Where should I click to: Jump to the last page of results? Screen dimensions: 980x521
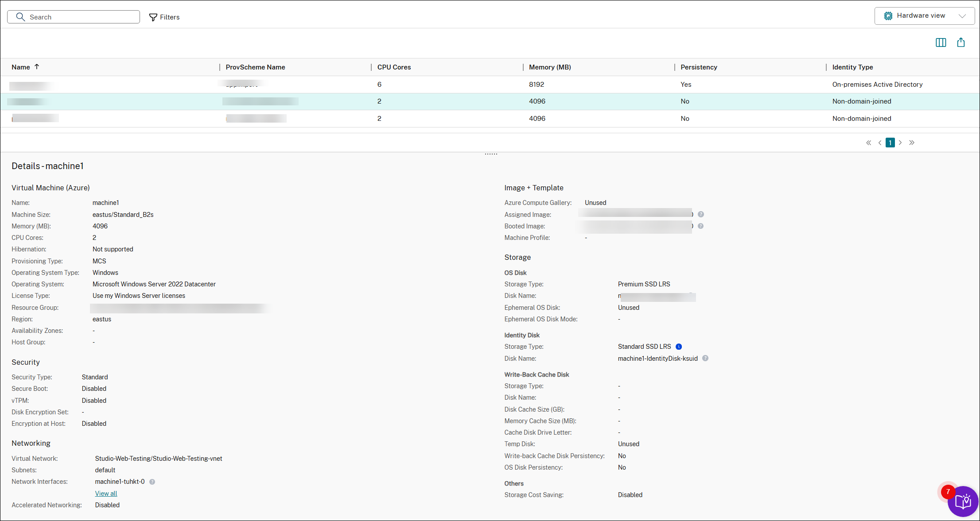point(912,143)
